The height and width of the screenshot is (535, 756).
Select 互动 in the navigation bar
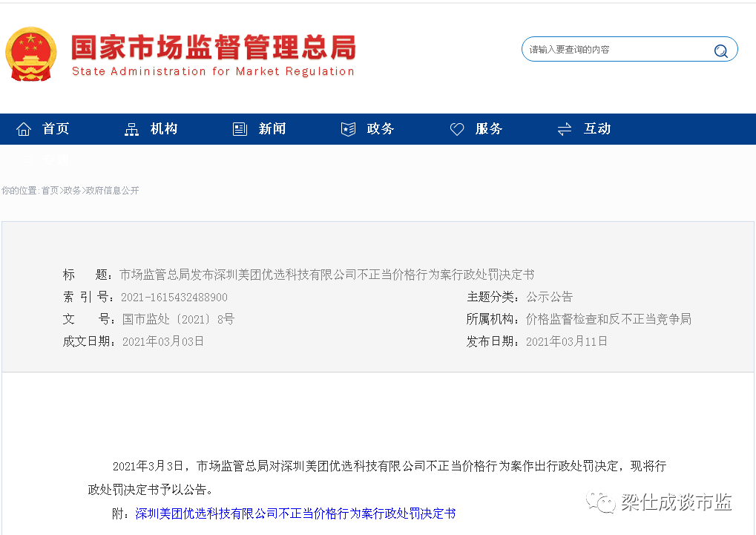tap(597, 129)
